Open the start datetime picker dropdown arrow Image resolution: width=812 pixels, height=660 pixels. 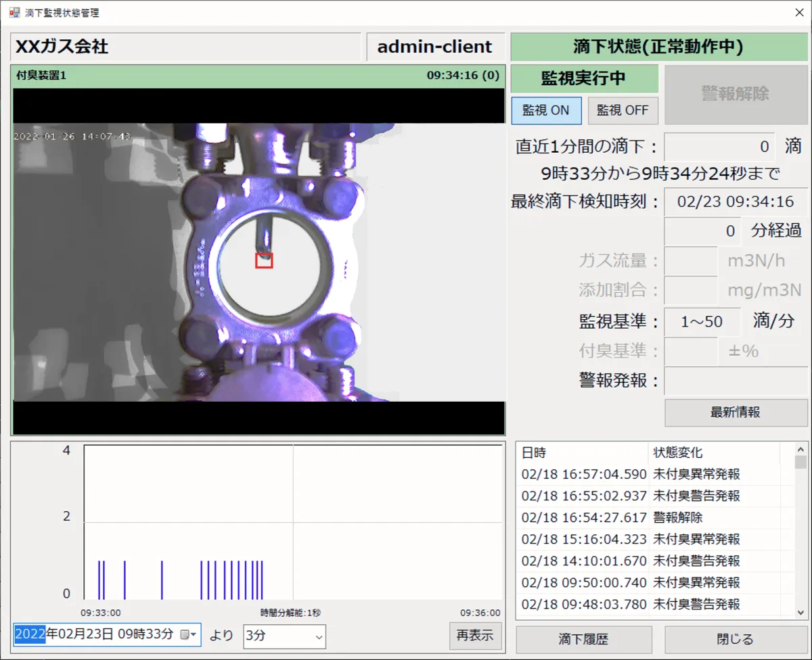tap(194, 635)
